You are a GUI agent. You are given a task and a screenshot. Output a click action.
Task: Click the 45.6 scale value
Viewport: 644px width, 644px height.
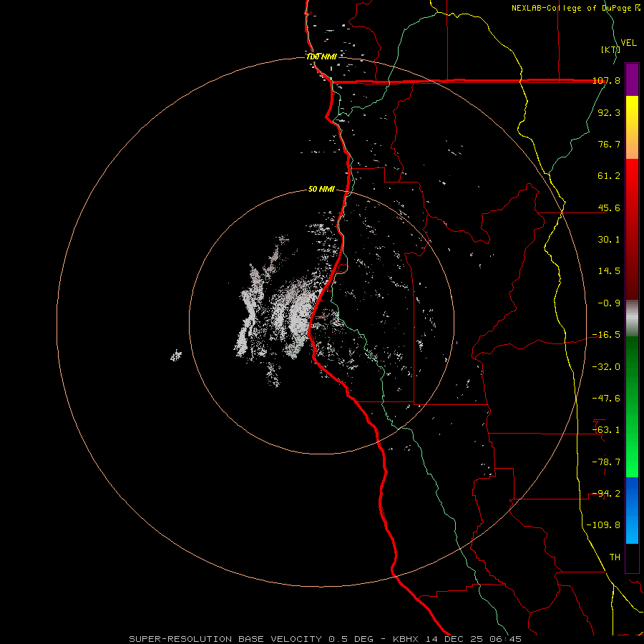tap(609, 208)
